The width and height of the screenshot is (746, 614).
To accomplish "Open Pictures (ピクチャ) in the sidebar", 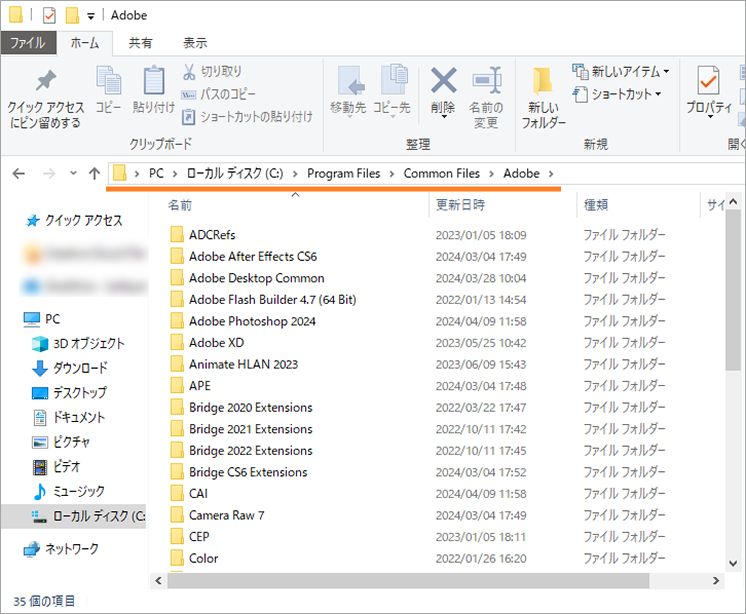I will pos(61,442).
